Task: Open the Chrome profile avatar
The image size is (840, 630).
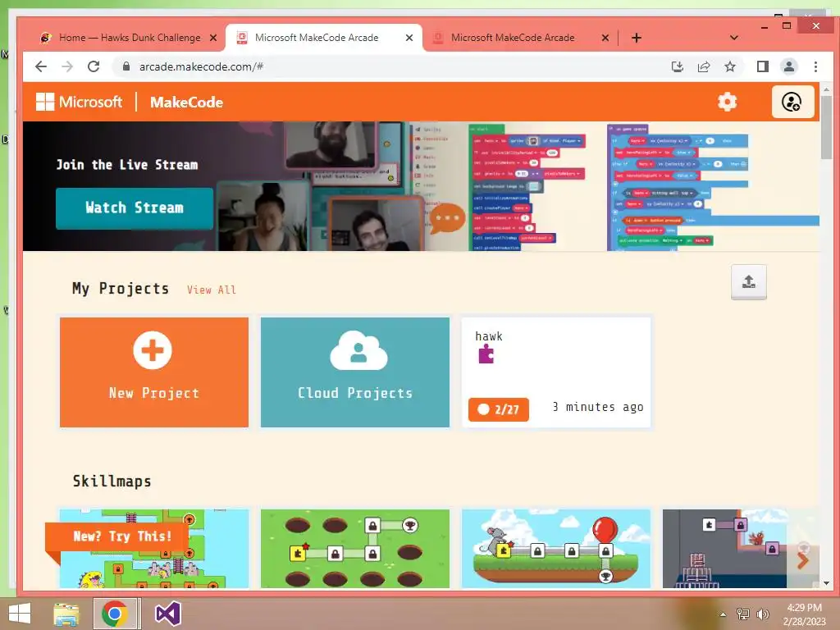Action: click(789, 66)
